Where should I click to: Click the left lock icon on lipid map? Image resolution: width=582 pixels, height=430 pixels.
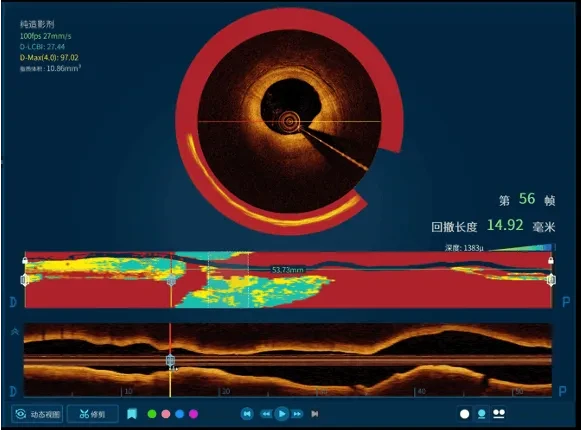pyautogui.click(x=25, y=260)
